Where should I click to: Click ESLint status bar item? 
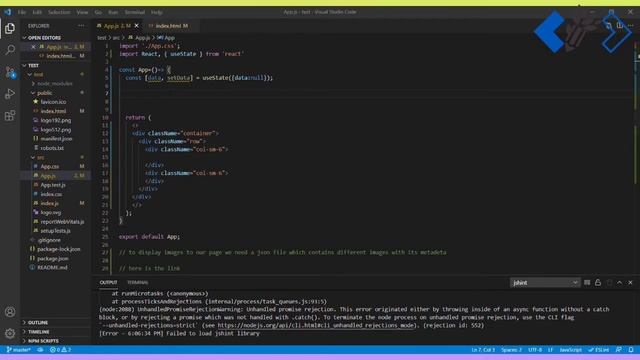599,350
